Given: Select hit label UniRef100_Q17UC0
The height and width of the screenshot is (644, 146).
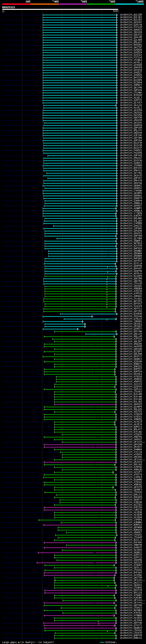Looking at the screenshot, I should click(131, 103).
